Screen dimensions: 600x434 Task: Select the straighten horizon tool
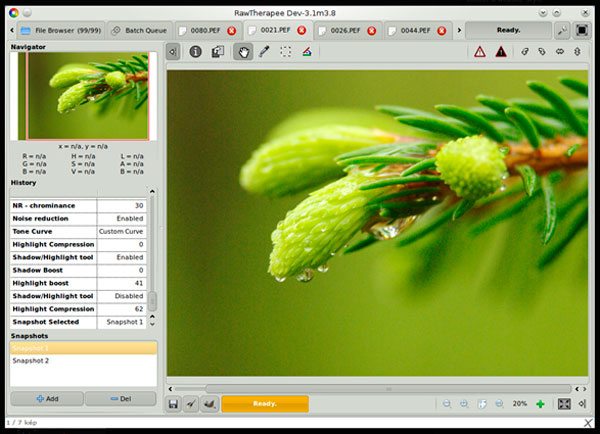[306, 52]
